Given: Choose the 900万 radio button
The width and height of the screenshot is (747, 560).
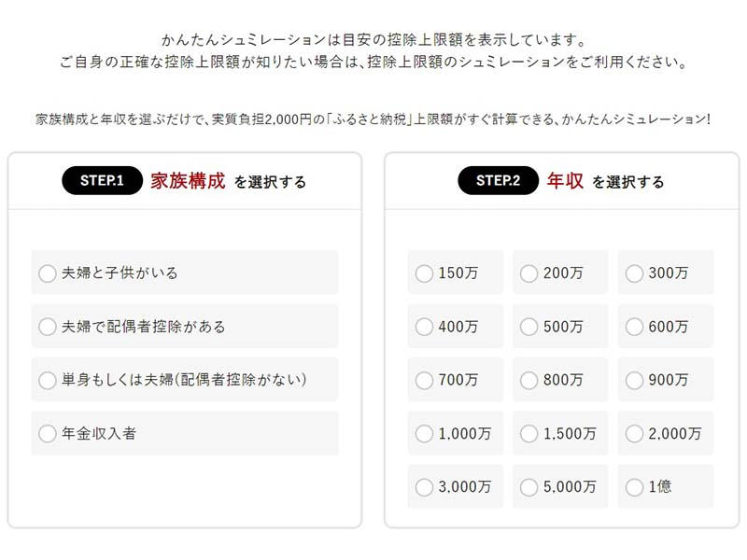Looking at the screenshot, I should coord(635,380).
